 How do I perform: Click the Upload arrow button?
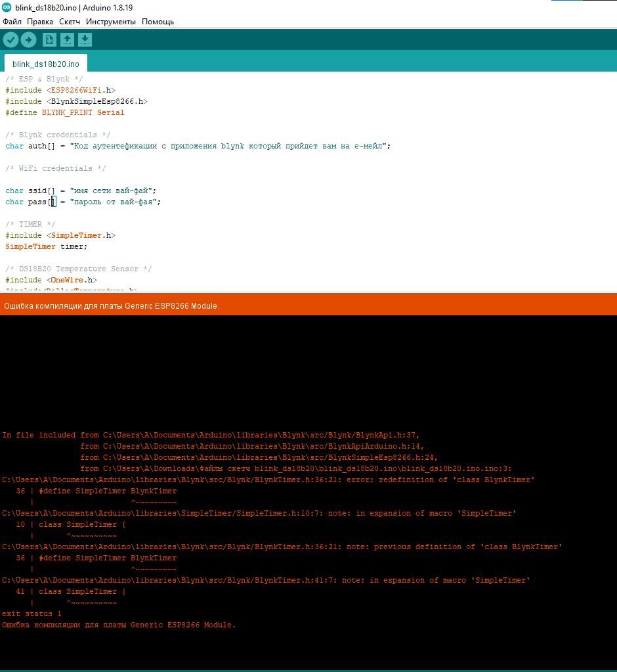tap(29, 40)
